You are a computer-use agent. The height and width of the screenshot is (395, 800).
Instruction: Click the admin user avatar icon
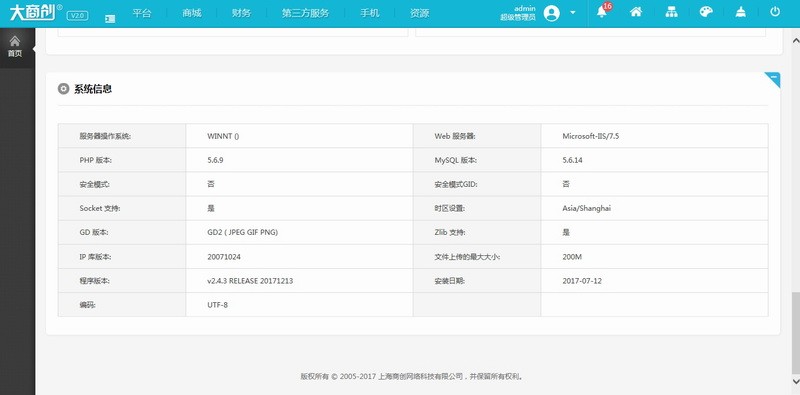552,13
